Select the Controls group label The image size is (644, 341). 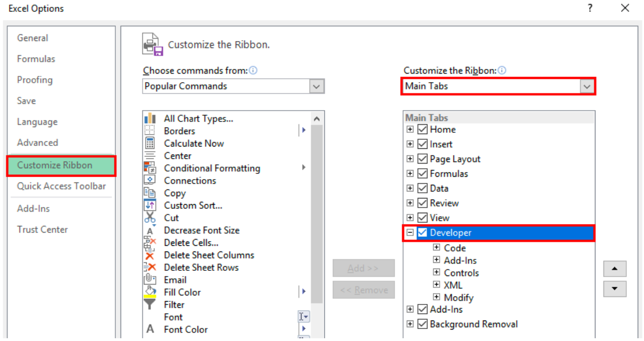[x=461, y=273]
